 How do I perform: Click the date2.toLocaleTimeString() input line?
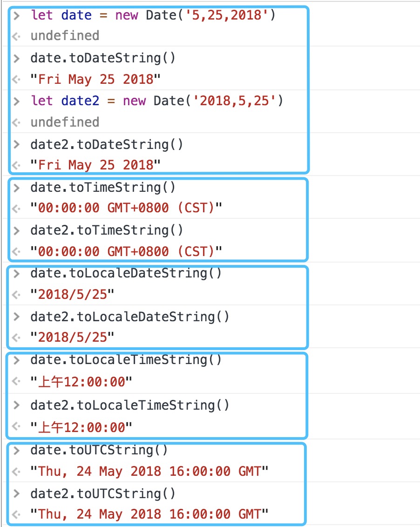point(130,405)
